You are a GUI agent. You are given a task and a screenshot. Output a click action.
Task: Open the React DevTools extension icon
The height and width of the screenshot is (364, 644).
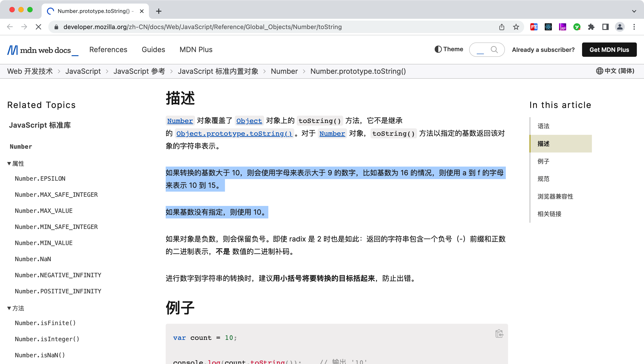548,27
